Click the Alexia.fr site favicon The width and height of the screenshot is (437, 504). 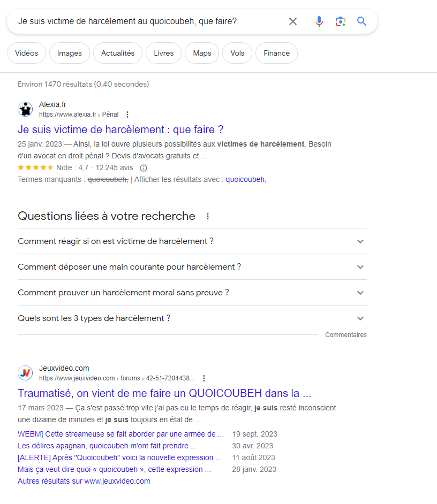(x=25, y=109)
